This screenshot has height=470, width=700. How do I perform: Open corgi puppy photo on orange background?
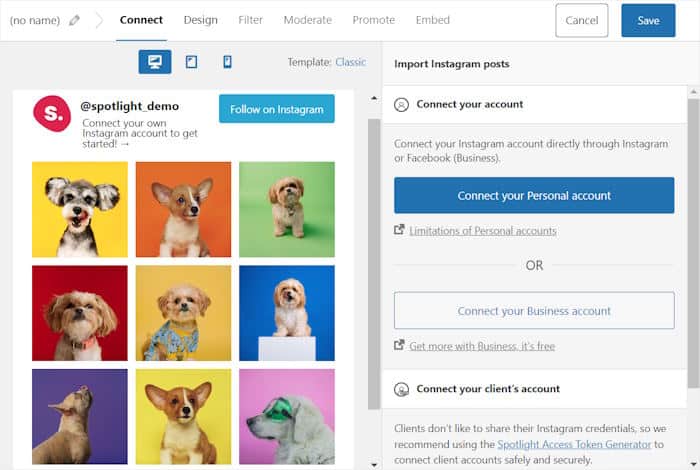[x=183, y=209]
